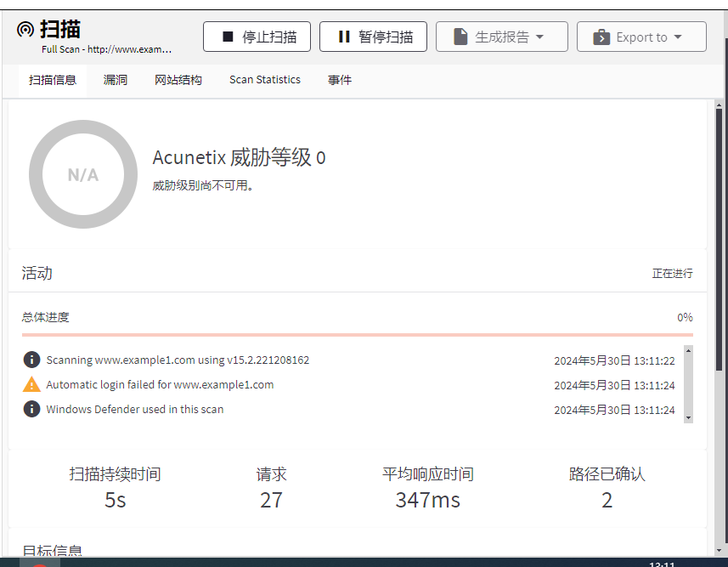Click the 总体进度 label
728x567 pixels.
45,317
